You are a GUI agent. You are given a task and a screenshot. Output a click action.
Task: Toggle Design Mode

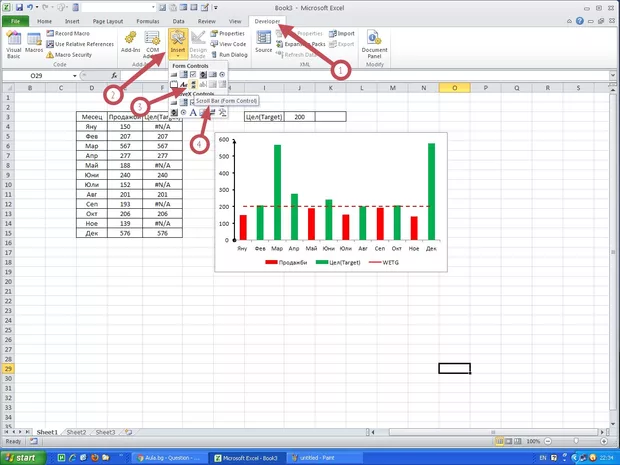tap(198, 44)
